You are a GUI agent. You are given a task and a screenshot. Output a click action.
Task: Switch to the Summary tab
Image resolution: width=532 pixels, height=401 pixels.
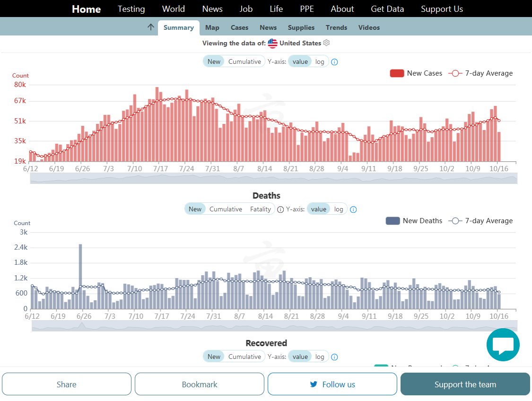click(178, 27)
